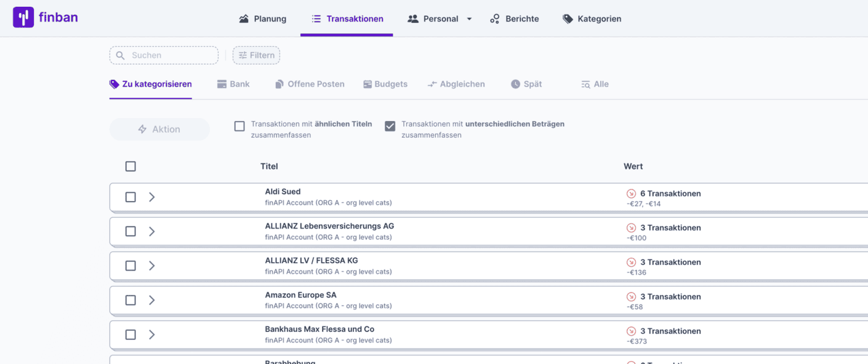Switch to the Abgleichen tab
The image size is (868, 364).
tap(456, 84)
